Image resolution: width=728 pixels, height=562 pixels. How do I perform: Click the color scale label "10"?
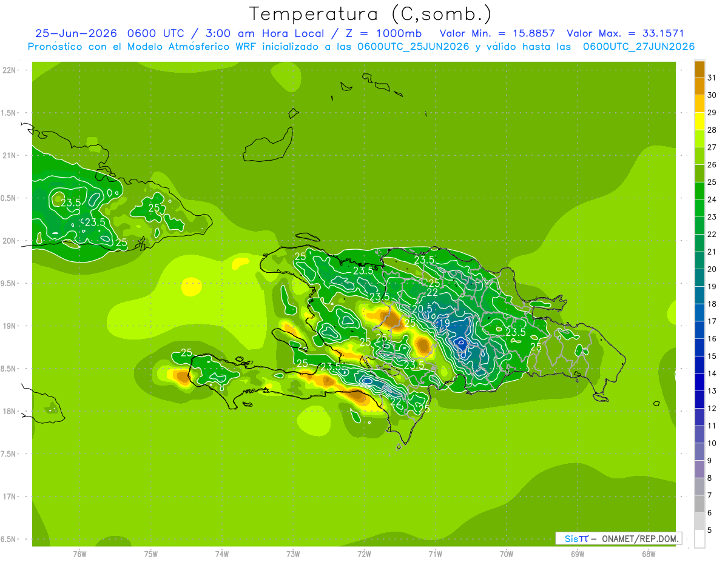click(x=712, y=443)
